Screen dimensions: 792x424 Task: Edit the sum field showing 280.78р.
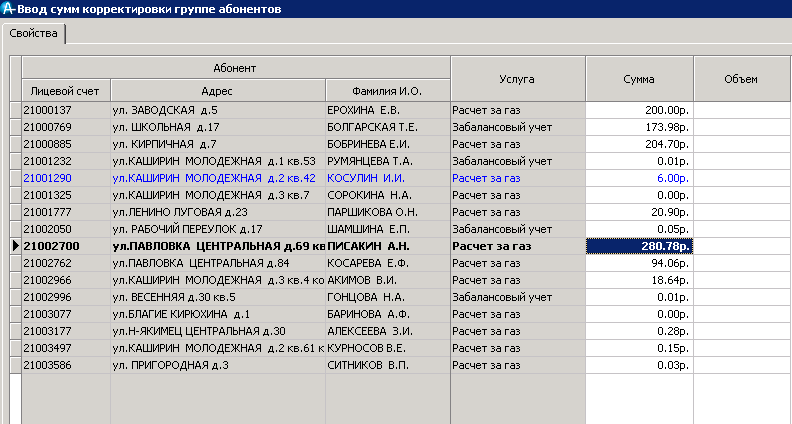(639, 246)
